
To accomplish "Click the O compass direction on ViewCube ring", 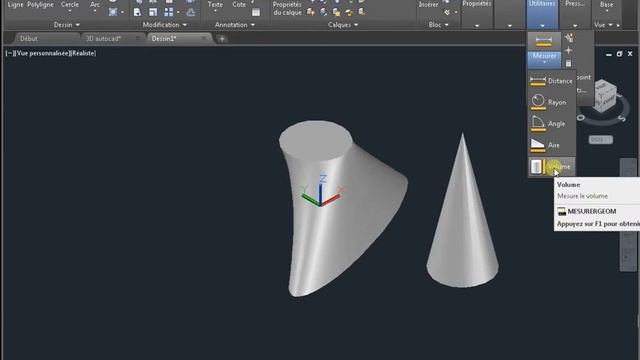I will pyautogui.click(x=581, y=118).
